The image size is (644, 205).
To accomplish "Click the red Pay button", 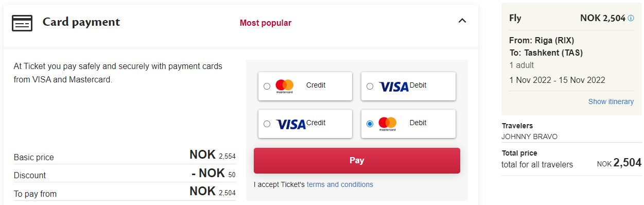I will 357,161.
